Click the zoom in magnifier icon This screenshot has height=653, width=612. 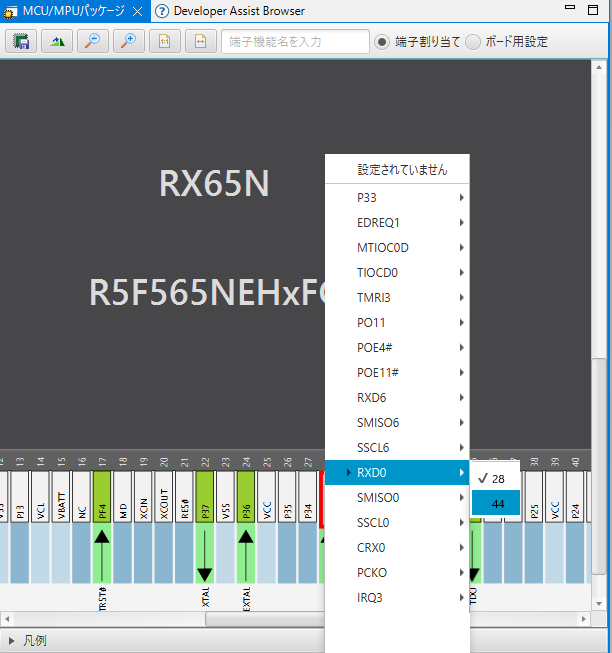click(127, 41)
